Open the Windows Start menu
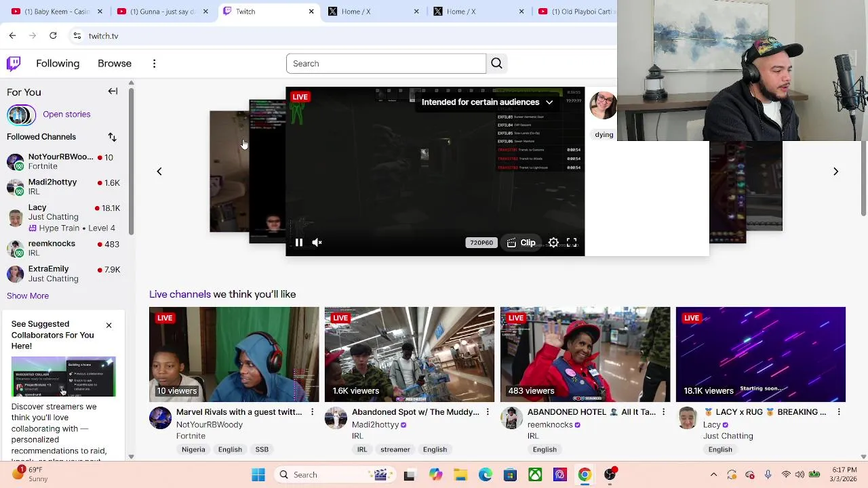The image size is (868, 488). coord(258,475)
